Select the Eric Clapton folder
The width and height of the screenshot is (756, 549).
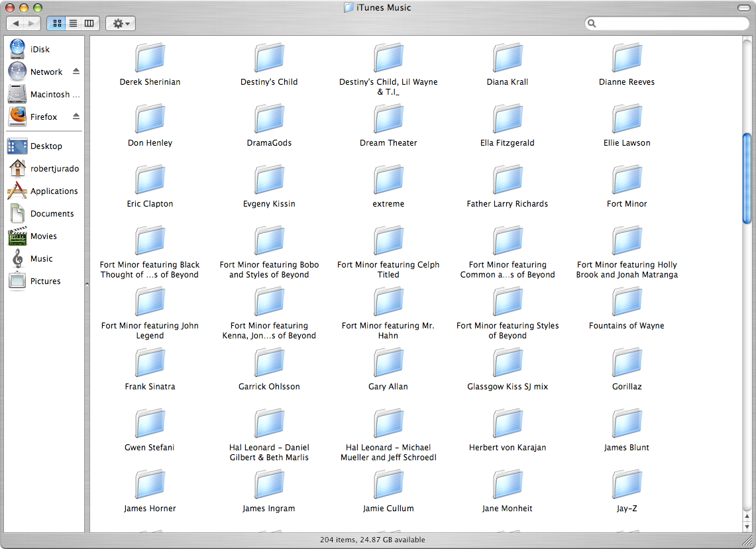pyautogui.click(x=150, y=187)
